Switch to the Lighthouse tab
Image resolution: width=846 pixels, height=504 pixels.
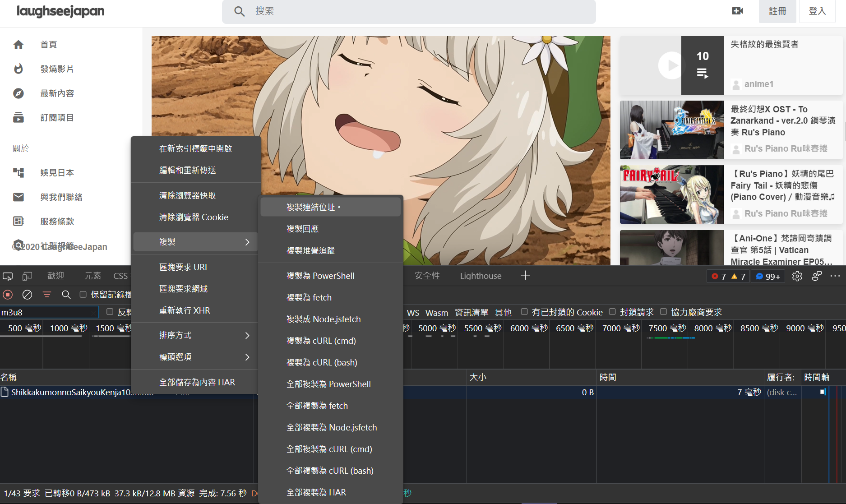[x=481, y=276]
